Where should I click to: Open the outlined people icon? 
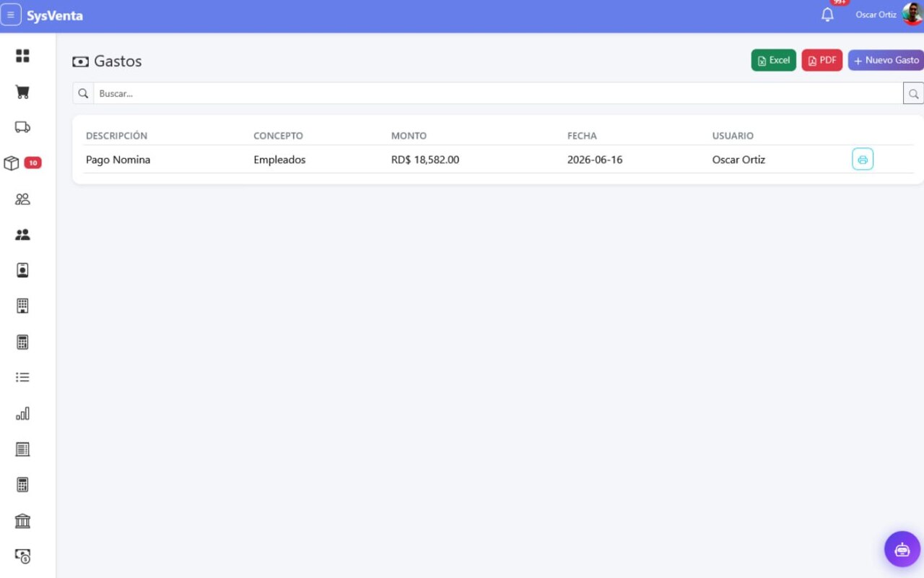[x=22, y=199]
